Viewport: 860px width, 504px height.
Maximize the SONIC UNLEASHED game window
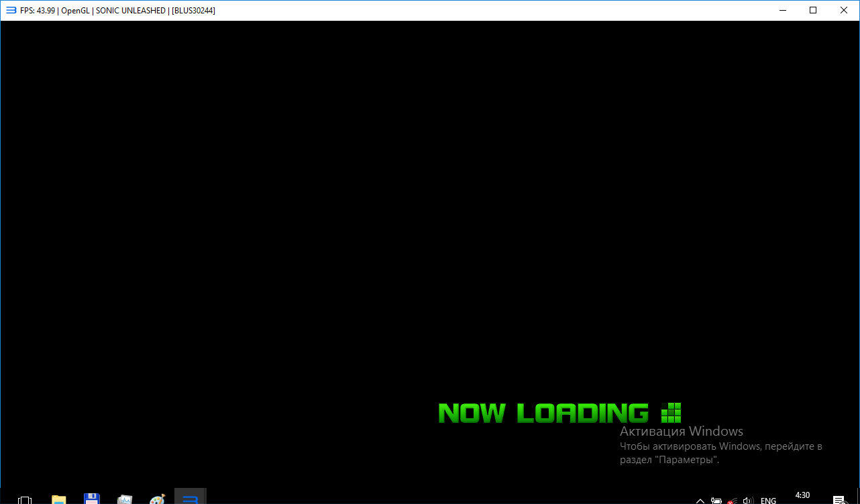point(813,10)
